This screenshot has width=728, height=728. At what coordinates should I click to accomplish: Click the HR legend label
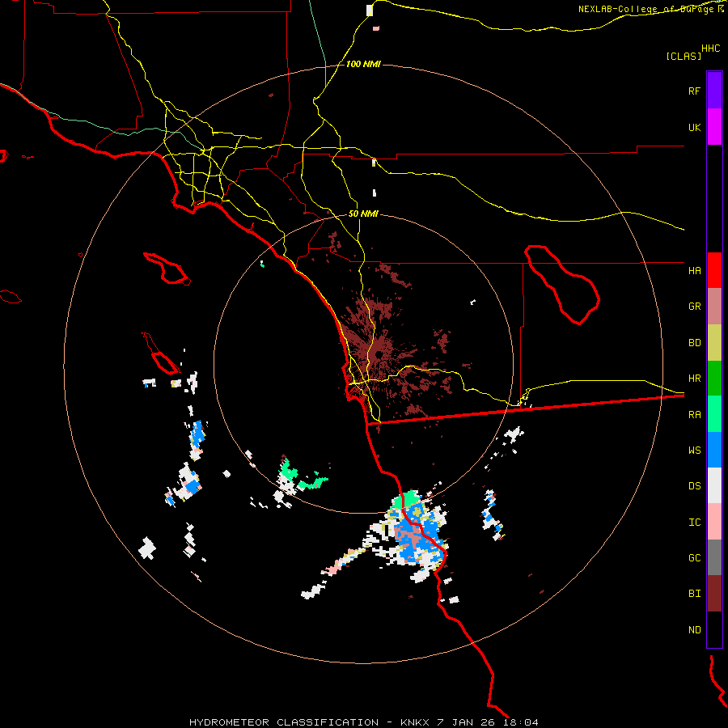(694, 379)
